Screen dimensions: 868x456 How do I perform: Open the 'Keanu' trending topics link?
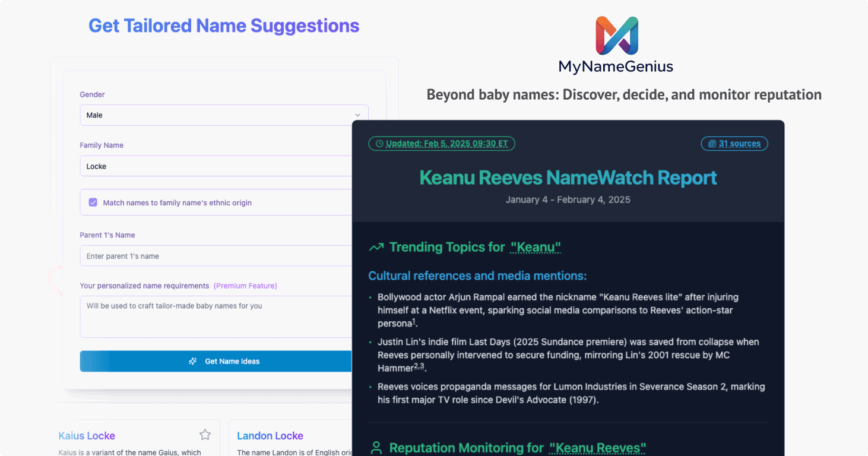pyautogui.click(x=535, y=247)
